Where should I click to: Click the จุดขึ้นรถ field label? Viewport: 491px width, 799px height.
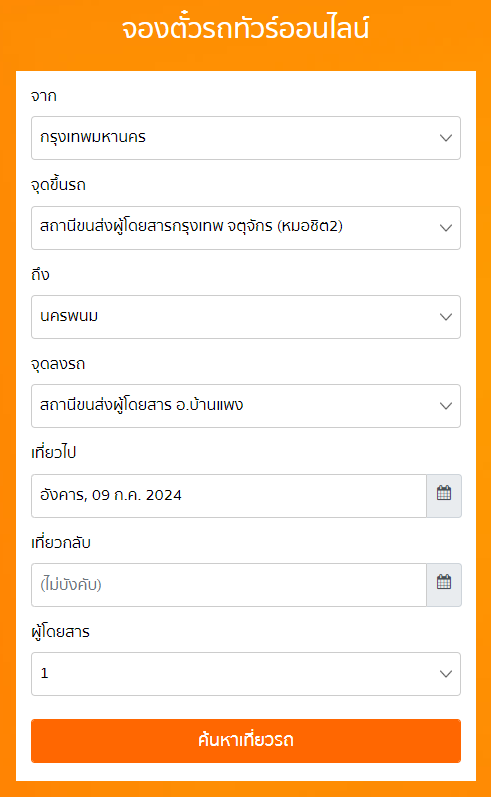(x=58, y=184)
